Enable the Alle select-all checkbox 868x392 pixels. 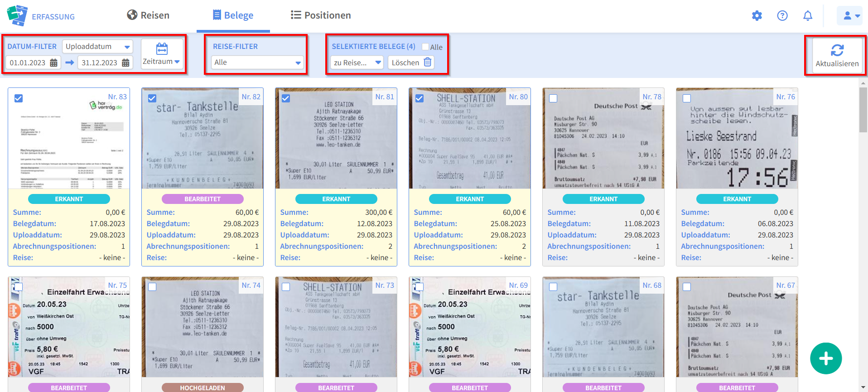425,47
